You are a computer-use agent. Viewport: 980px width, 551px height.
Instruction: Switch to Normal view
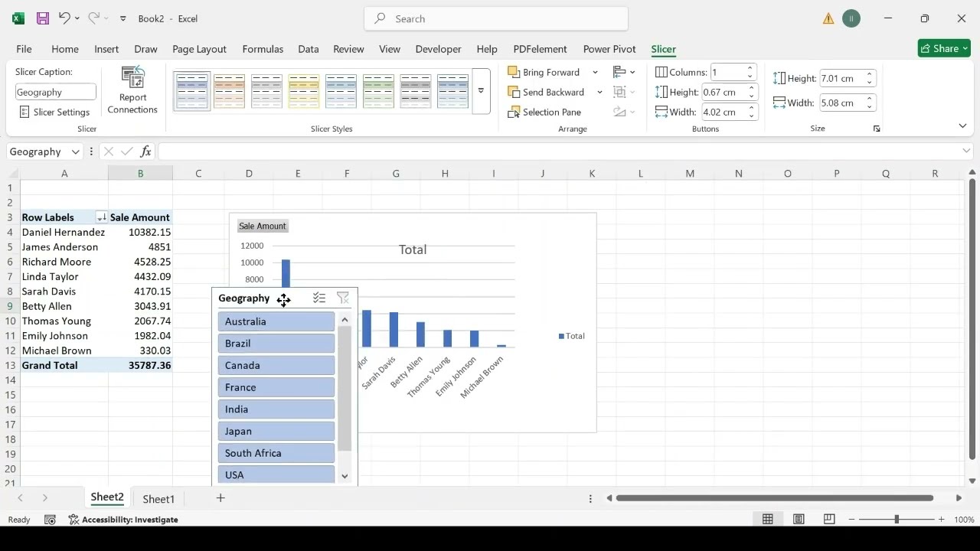(767, 519)
